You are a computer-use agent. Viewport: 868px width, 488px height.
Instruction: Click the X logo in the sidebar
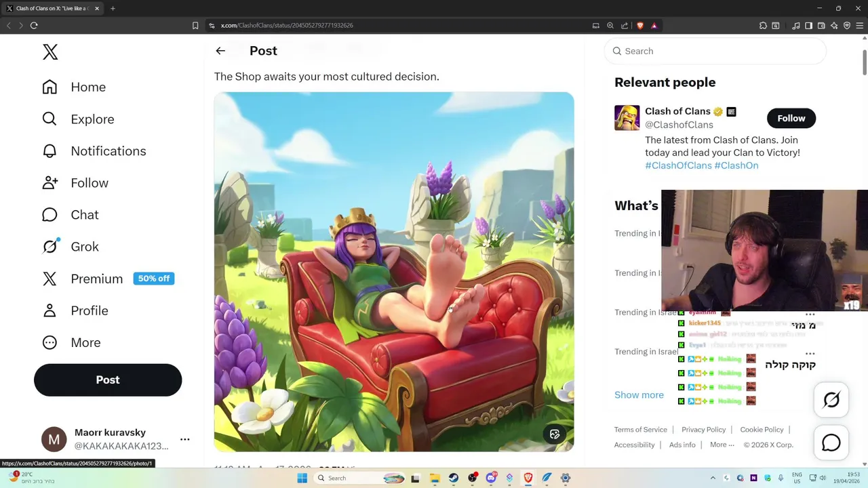(x=50, y=52)
